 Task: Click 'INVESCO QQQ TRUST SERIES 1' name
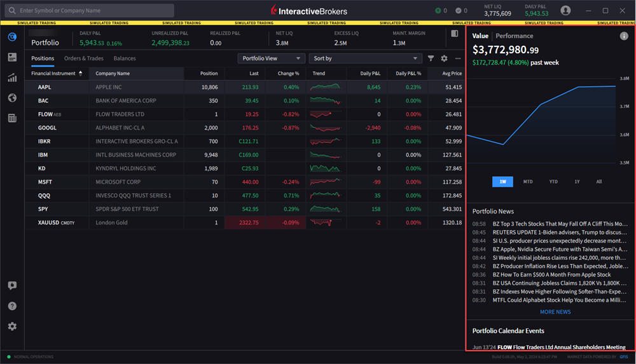click(x=133, y=196)
